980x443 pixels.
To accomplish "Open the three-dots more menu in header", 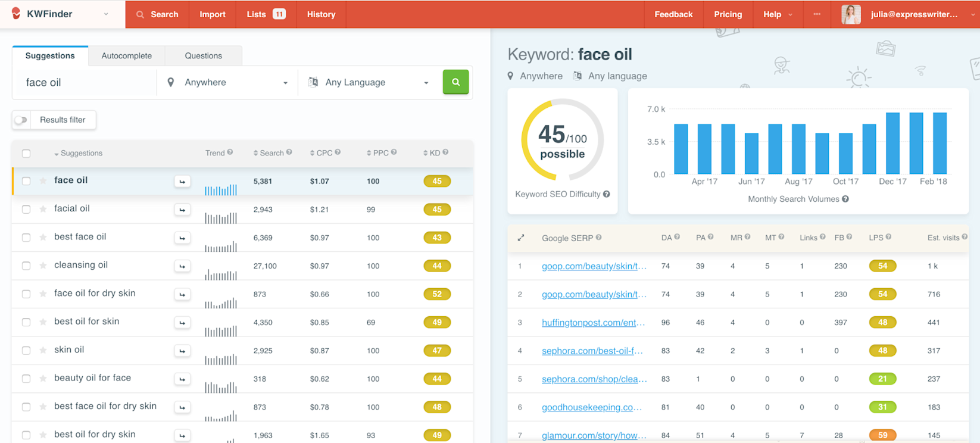I will (x=817, y=14).
